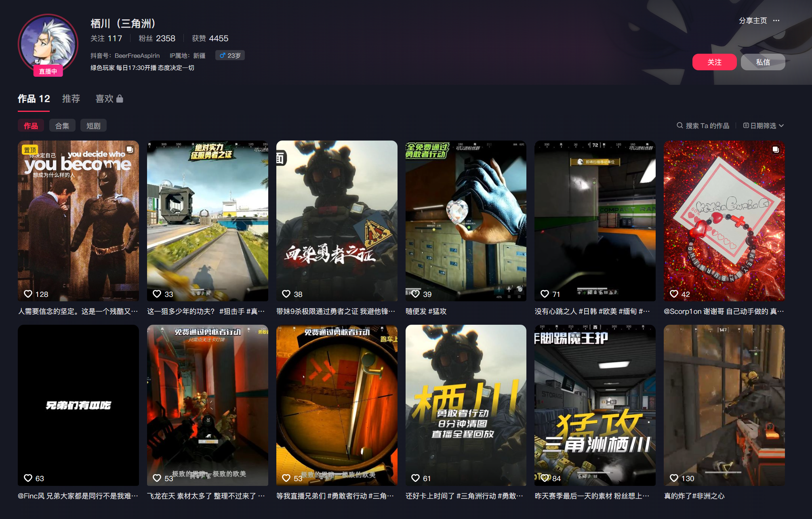Expand the 置顶 pinned video label
Image resolution: width=812 pixels, height=519 pixels.
(29, 149)
